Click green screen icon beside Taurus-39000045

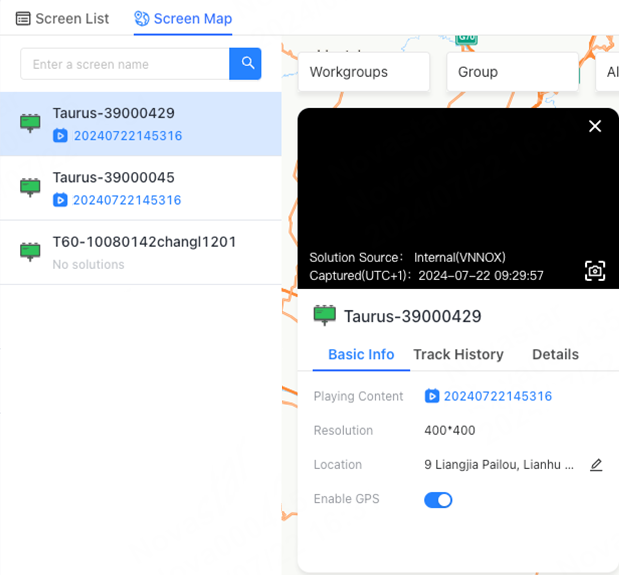pos(30,187)
